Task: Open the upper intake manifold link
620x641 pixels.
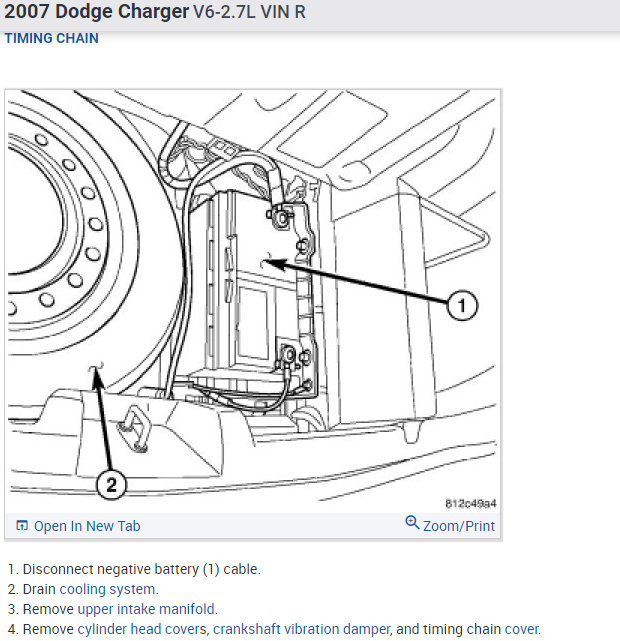Action: [146, 609]
